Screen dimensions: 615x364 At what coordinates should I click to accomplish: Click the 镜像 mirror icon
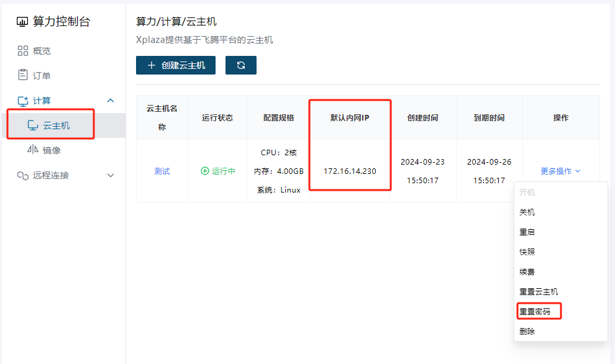click(x=33, y=150)
